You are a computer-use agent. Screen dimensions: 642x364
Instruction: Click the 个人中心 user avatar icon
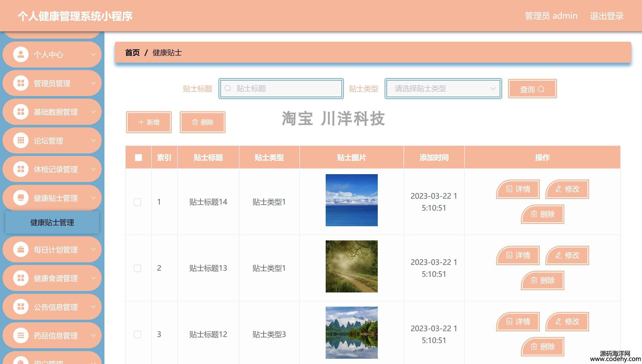[x=21, y=54]
